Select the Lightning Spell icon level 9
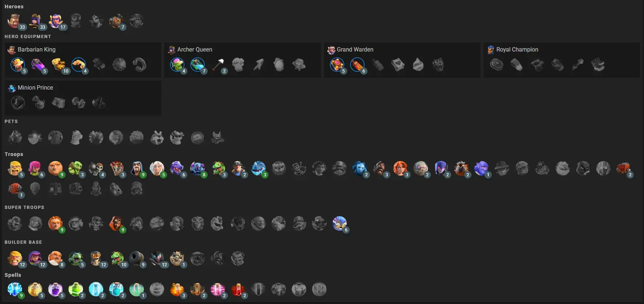The height and width of the screenshot is (304, 644). click(15, 289)
